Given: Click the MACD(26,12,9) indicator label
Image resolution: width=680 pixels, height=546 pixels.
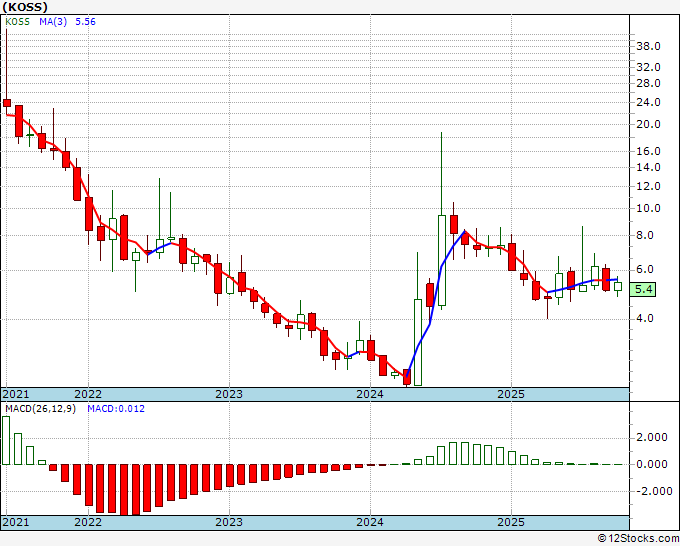Looking at the screenshot, I should [40, 409].
